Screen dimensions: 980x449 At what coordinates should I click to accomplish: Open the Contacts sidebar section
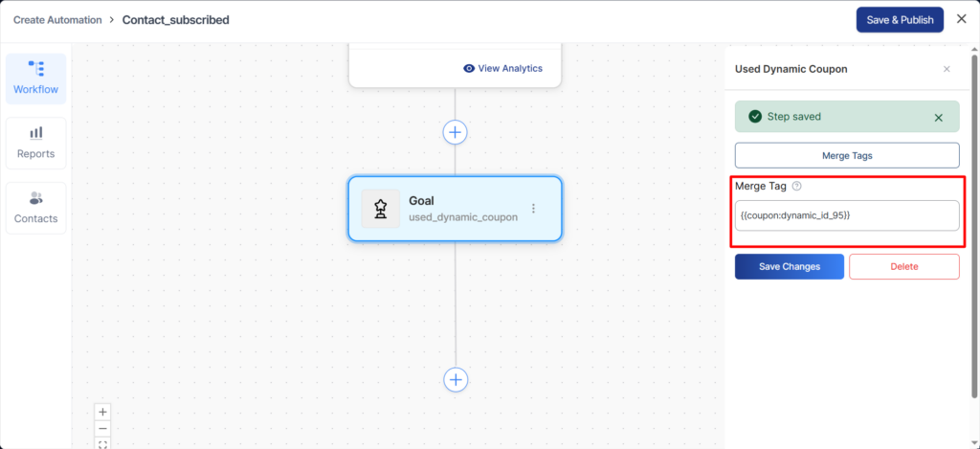[35, 207]
